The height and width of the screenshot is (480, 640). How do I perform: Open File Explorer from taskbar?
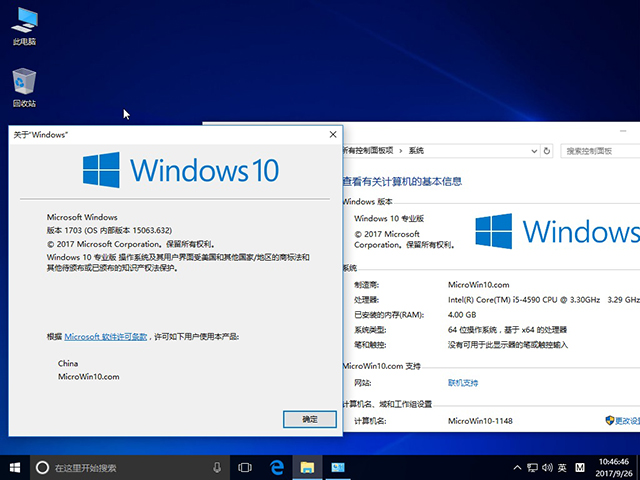point(308,467)
